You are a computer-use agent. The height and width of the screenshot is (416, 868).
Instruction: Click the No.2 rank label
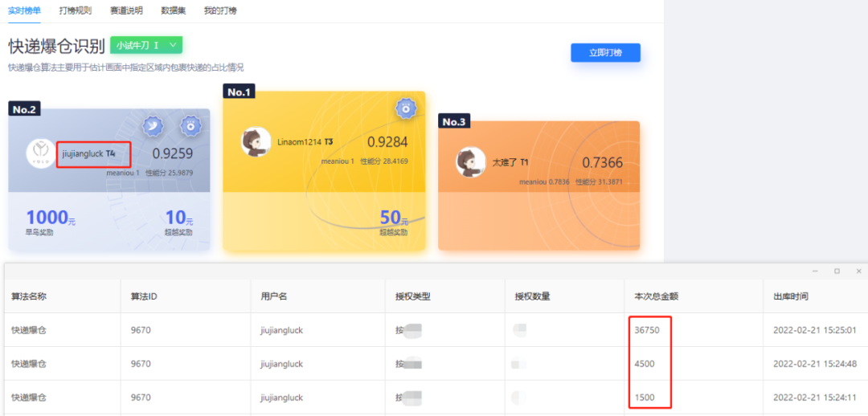24,109
